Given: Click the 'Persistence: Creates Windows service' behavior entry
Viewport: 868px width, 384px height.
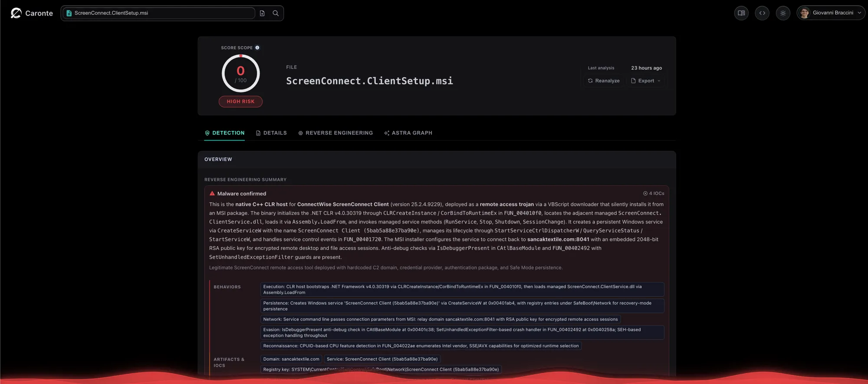Looking at the screenshot, I should 462,306.
